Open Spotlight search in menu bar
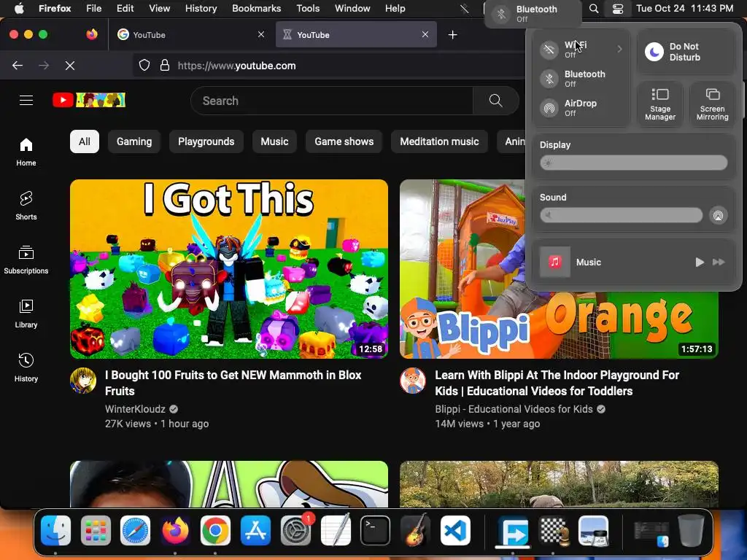 coord(594,9)
